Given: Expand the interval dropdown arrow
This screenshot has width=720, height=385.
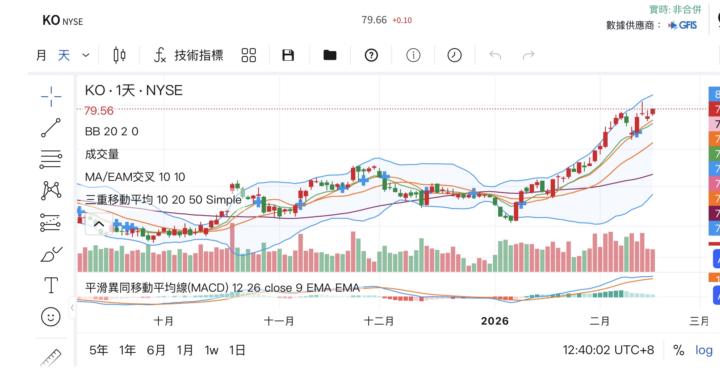Looking at the screenshot, I should (86, 56).
